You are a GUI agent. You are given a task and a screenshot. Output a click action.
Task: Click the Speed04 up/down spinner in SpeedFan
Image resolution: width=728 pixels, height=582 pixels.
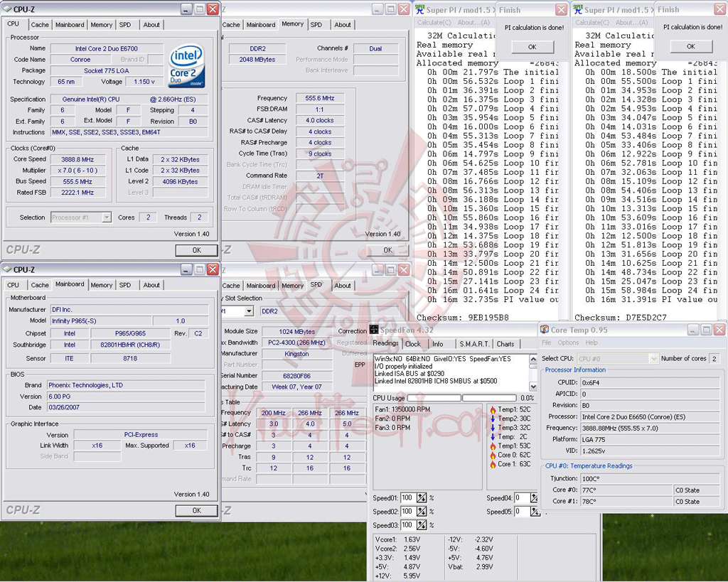535,498
